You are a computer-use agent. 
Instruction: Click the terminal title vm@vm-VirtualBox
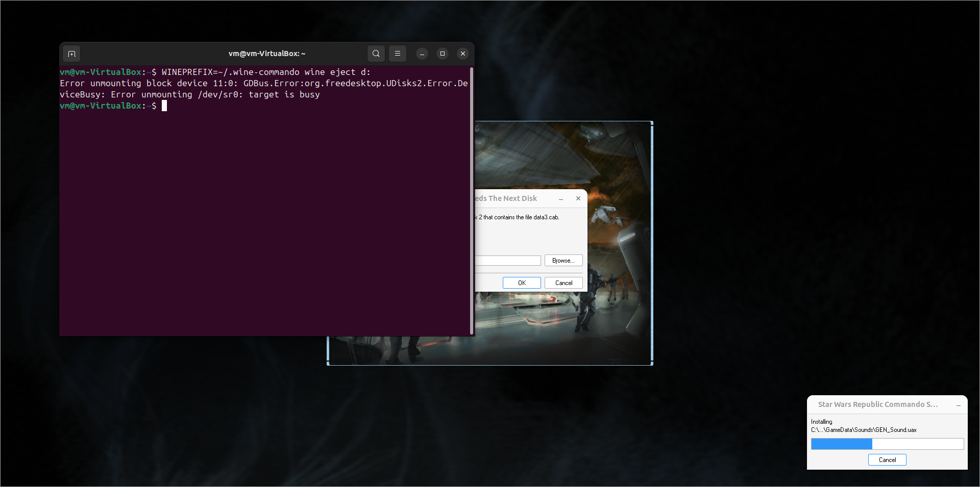[267, 54]
